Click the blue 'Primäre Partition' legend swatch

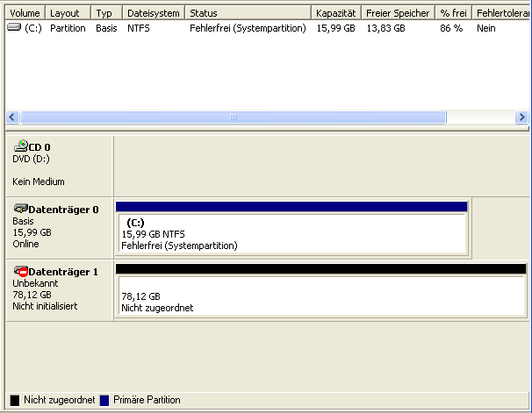[x=104, y=400]
